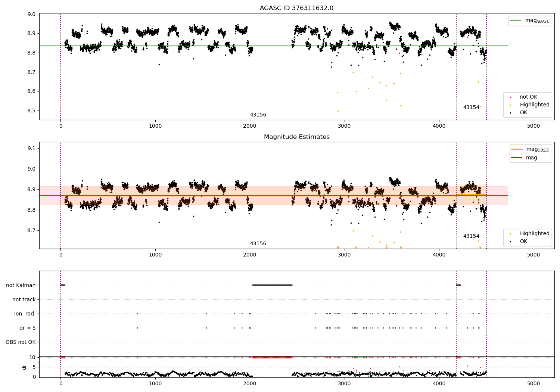Click x-axis tick 0 under the dr plot

click(60, 384)
